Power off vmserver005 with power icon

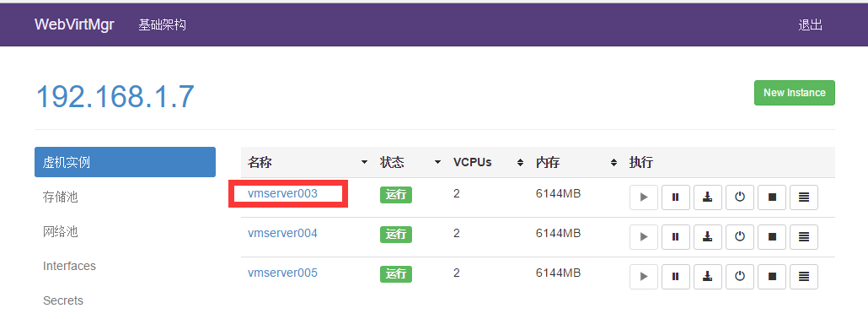point(740,276)
